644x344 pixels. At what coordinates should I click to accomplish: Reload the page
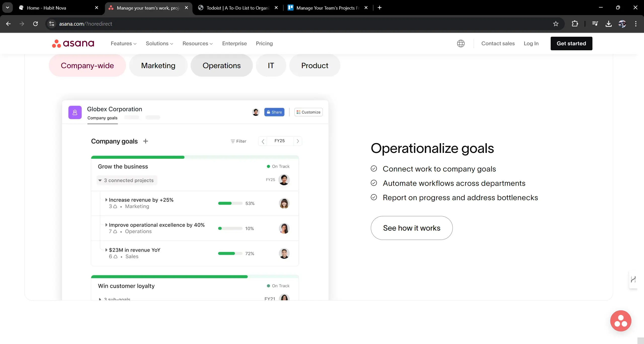(35, 24)
